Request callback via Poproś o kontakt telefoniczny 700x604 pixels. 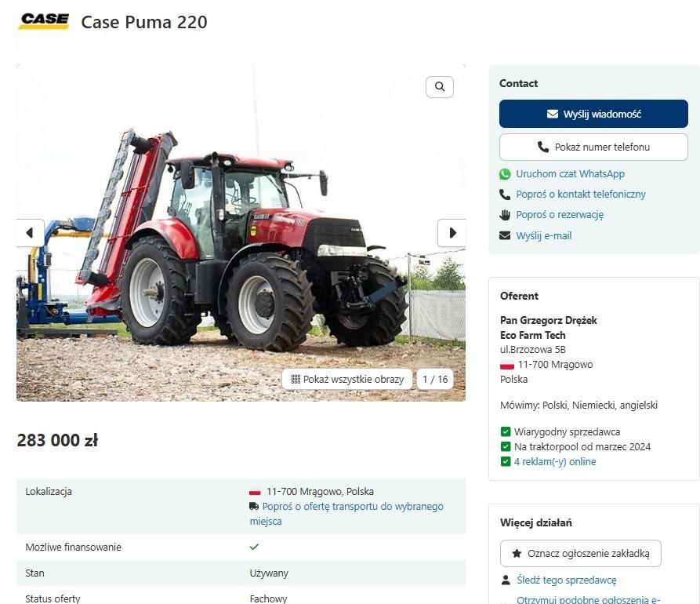581,195
